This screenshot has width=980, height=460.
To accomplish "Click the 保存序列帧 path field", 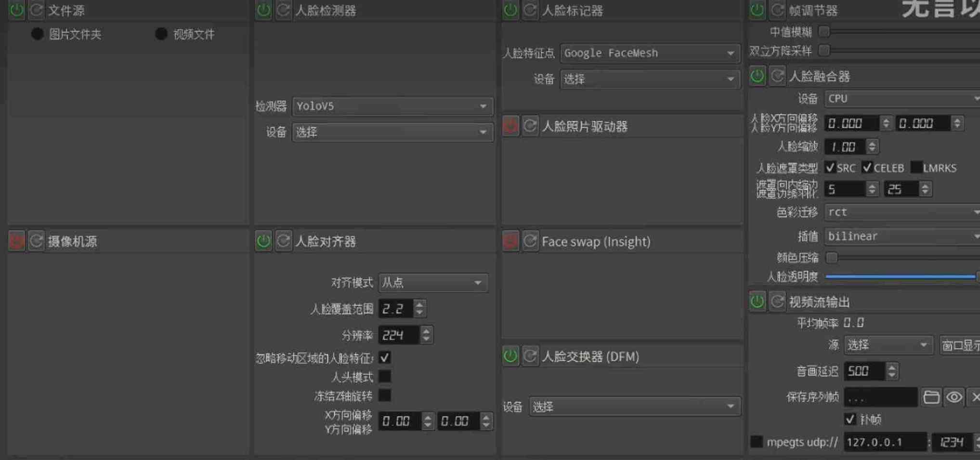I will pos(881,397).
